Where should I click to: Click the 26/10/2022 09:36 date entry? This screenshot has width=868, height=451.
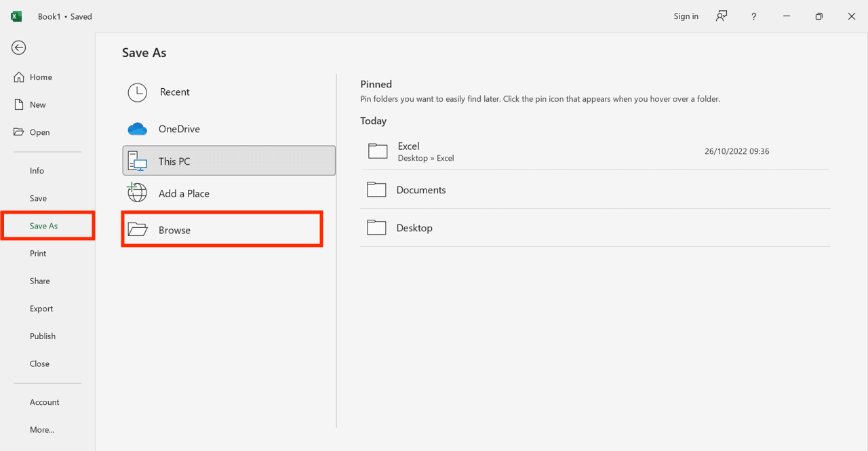click(x=736, y=151)
